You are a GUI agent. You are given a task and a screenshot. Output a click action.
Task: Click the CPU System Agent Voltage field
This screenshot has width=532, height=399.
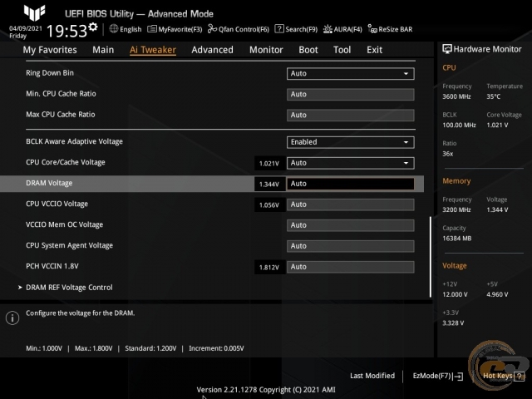tap(350, 246)
